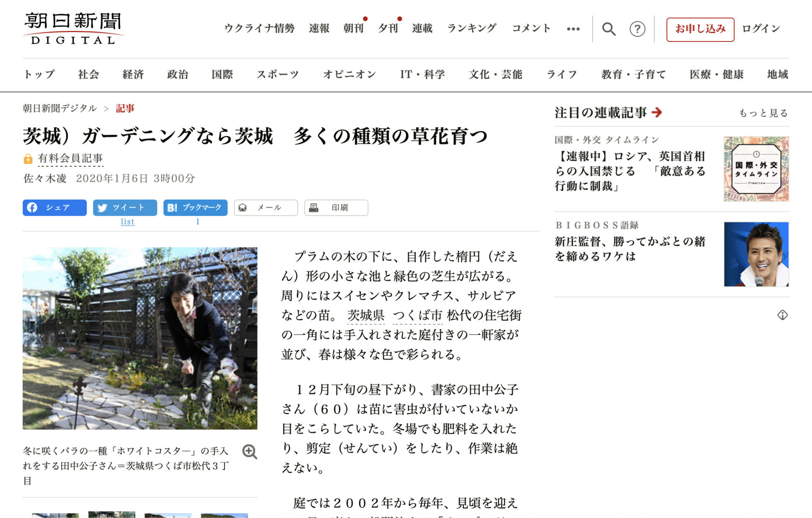Click the three-dots more menu

573,29
